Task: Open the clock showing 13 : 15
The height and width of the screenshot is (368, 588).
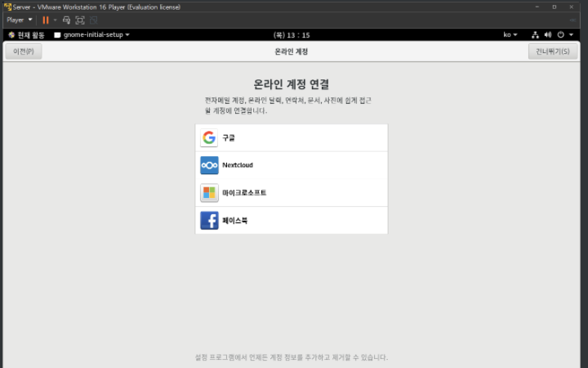Action: coord(292,35)
